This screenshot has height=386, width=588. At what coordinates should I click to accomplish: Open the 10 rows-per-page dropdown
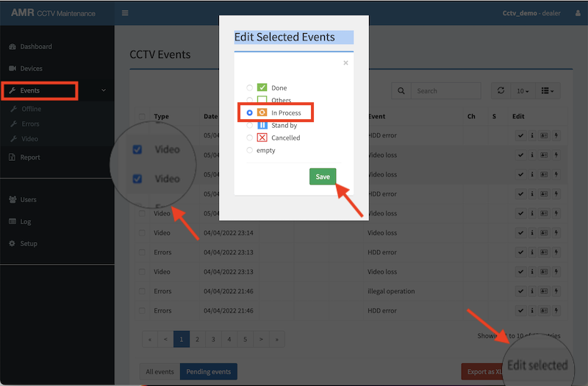(x=522, y=91)
